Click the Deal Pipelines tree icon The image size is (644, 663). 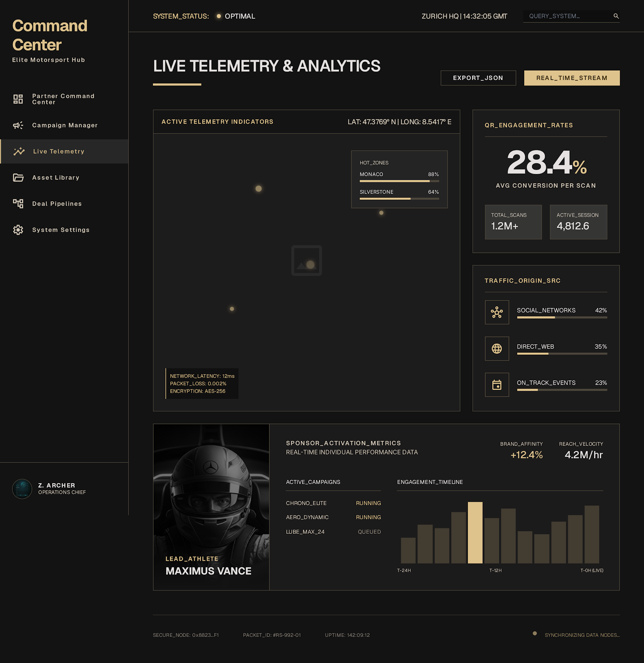[18, 203]
